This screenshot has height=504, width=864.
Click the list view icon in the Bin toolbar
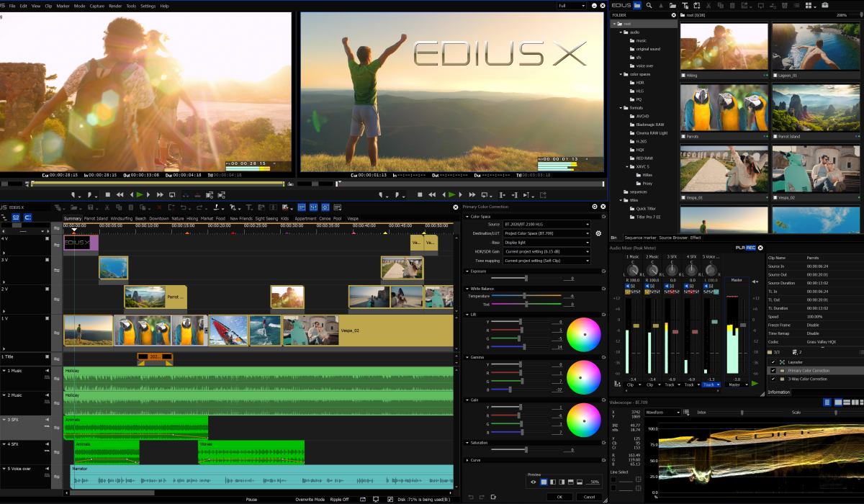pos(796,5)
